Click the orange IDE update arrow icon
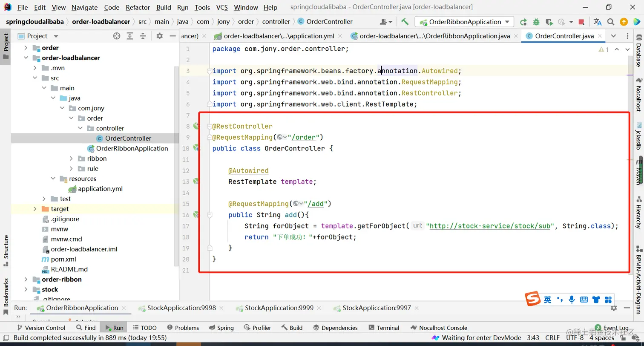The image size is (644, 346). (624, 22)
